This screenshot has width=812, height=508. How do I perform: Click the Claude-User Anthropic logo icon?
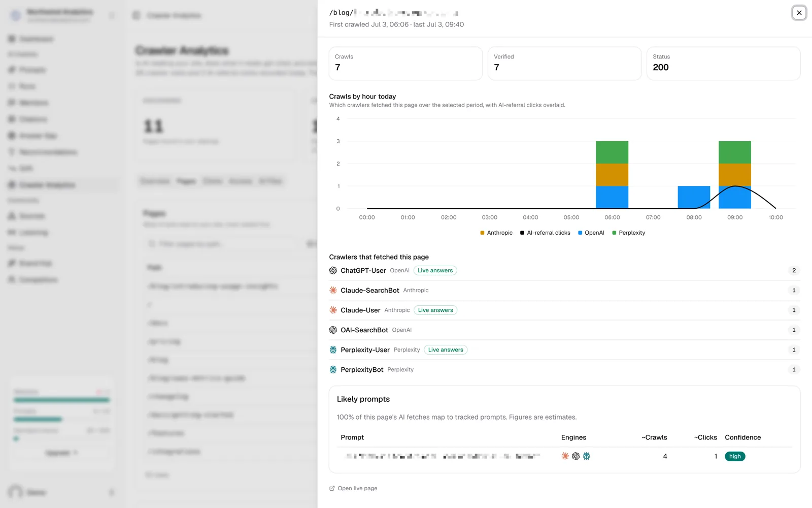[x=333, y=310]
